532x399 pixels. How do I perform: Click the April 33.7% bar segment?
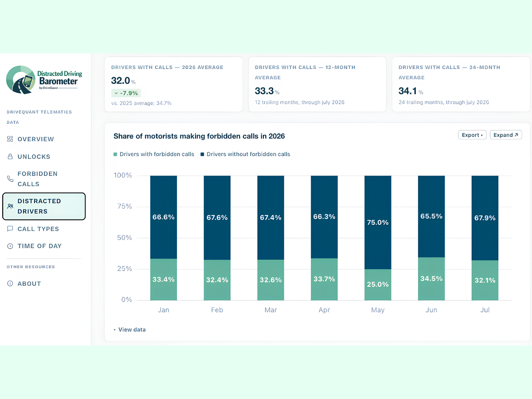pyautogui.click(x=325, y=279)
